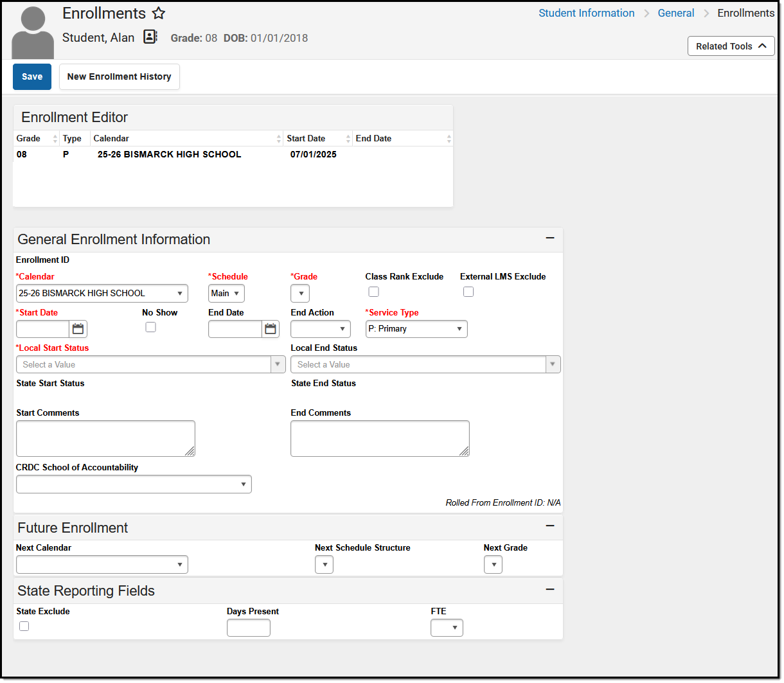
Task: Select the 08 BISMARCK HIGH SCHOOL enrollment row
Action: pyautogui.click(x=193, y=154)
